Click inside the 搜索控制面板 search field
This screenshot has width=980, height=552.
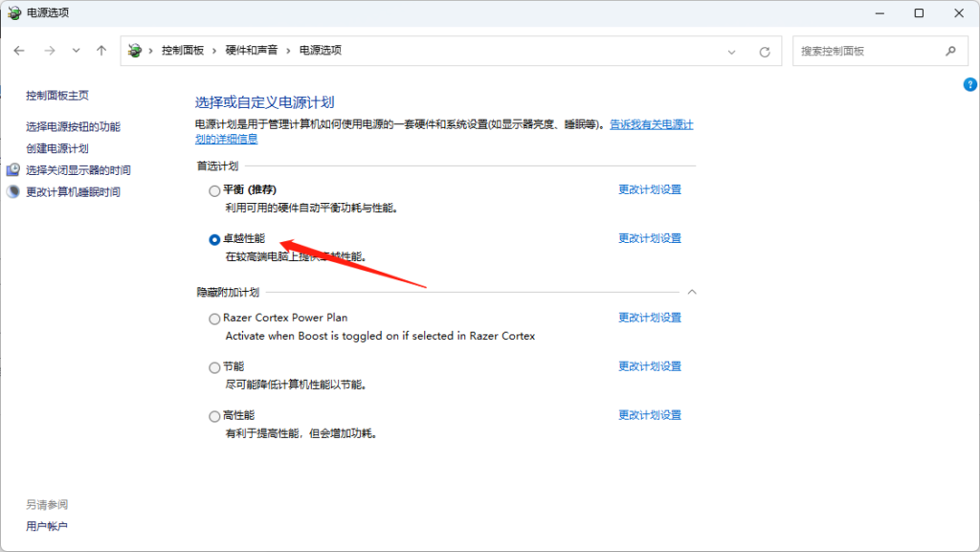point(861,50)
